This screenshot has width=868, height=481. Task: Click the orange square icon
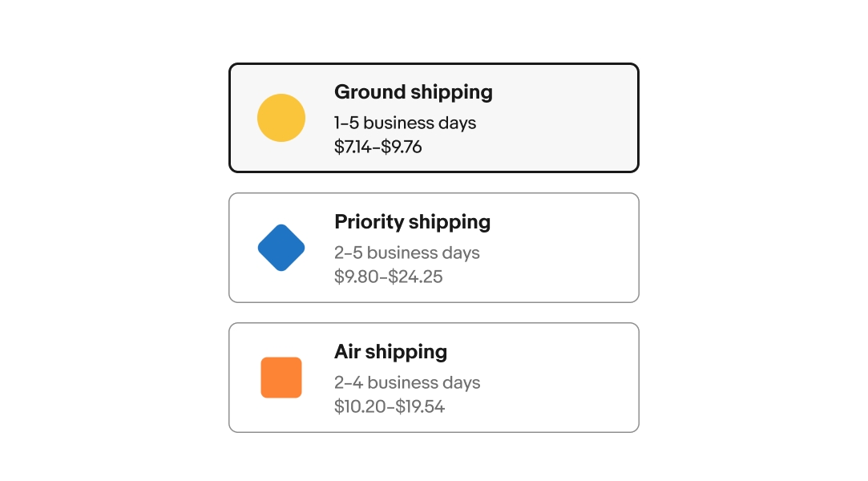click(x=281, y=378)
